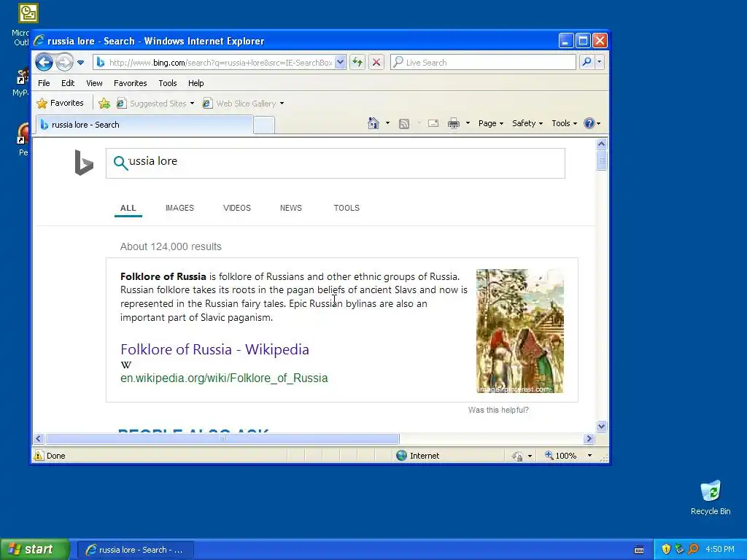Select the ALL results tab
The width and height of the screenshot is (747, 560).
128,208
